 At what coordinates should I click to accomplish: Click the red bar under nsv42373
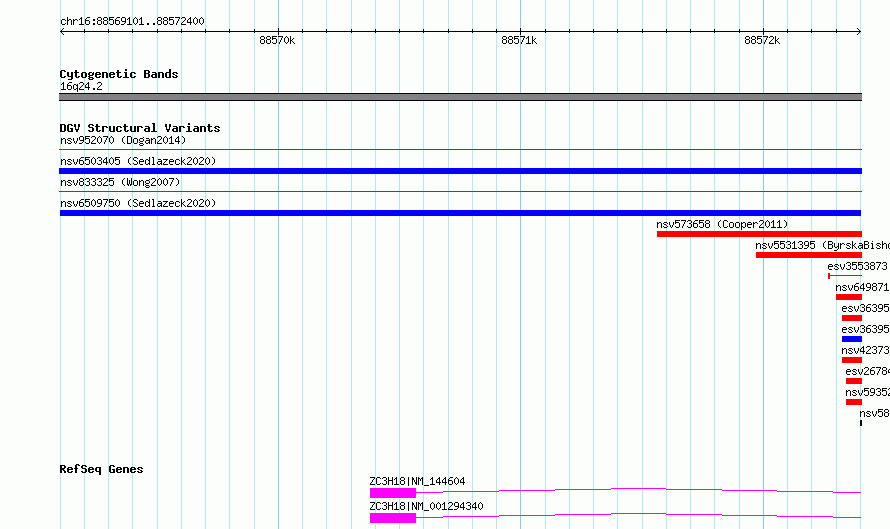pos(851,360)
